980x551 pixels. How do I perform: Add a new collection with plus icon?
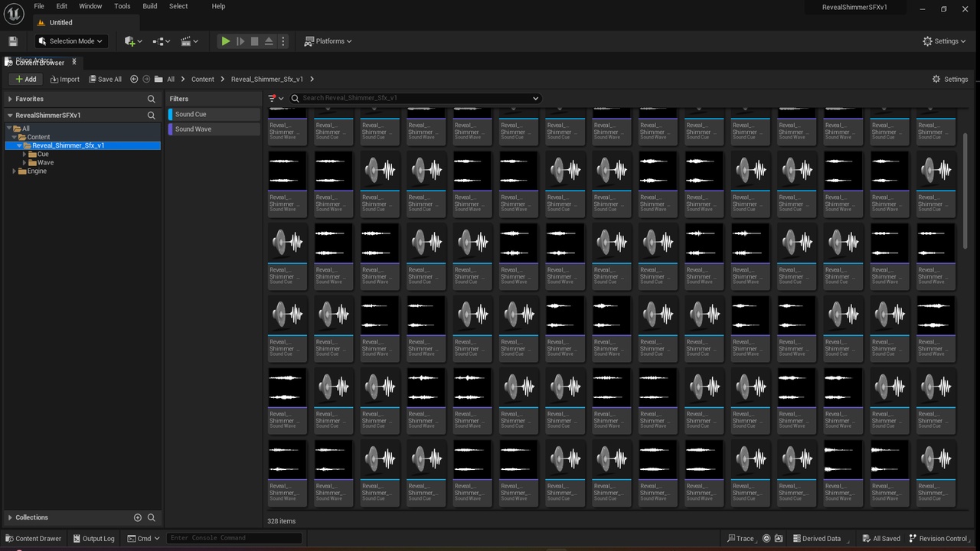[138, 517]
